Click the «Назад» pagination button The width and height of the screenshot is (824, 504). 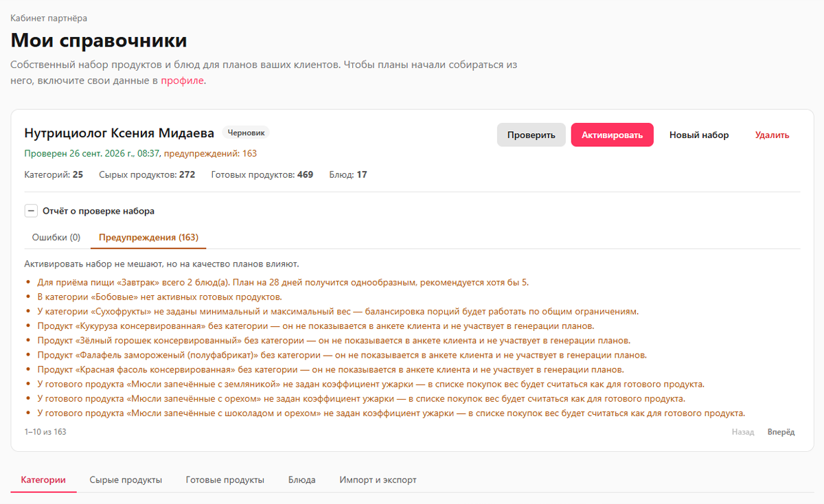(743, 432)
